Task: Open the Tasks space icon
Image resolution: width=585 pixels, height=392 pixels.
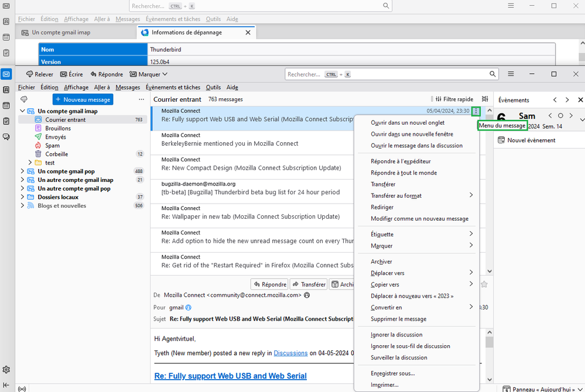Action: point(6,121)
